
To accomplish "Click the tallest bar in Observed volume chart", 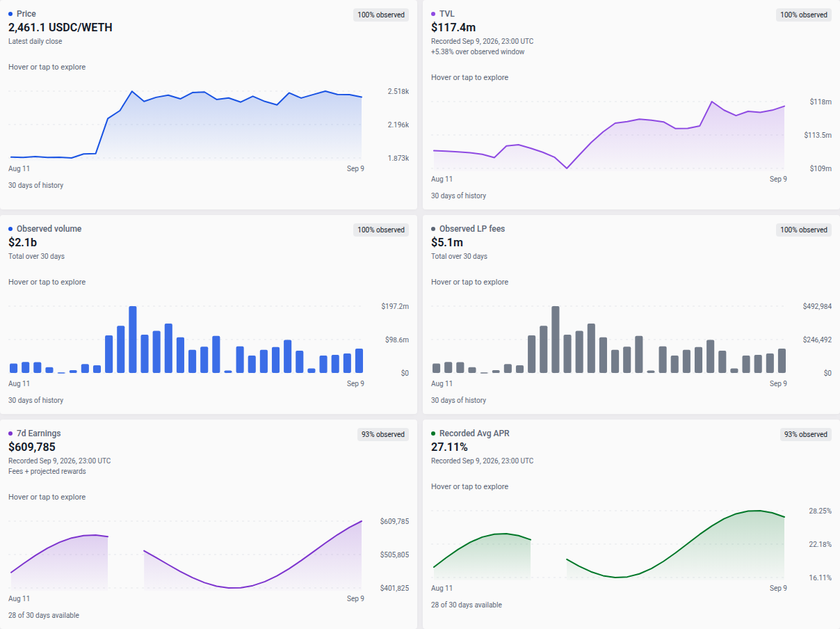I will click(x=133, y=340).
